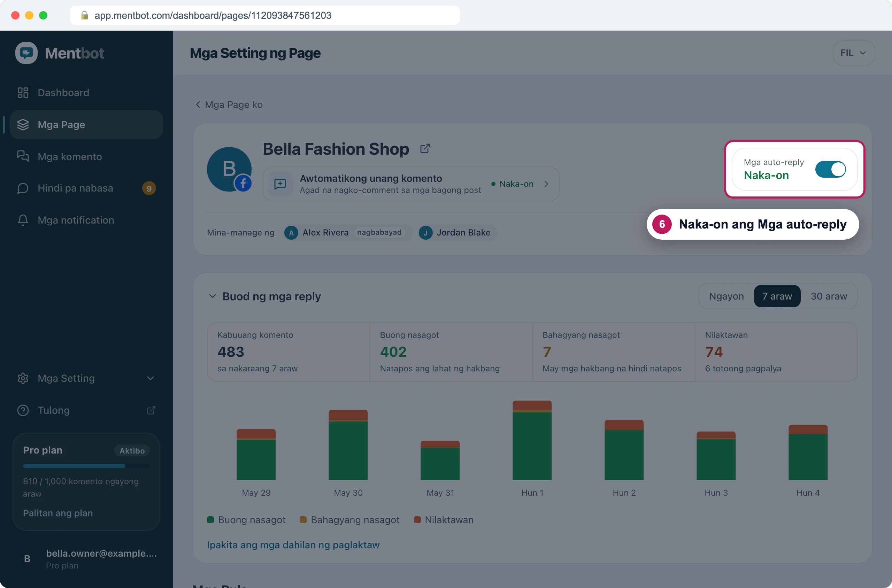Click external link icon beside Tulong

[x=151, y=410]
